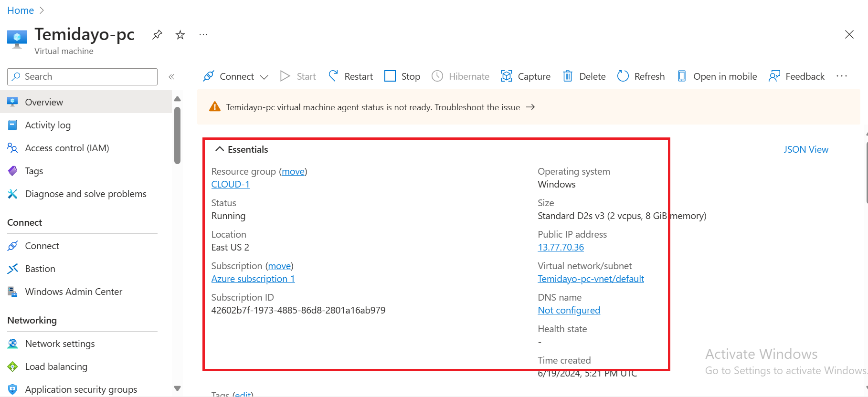868x397 pixels.
Task: Click the Refresh circular arrow icon
Action: pyautogui.click(x=623, y=76)
